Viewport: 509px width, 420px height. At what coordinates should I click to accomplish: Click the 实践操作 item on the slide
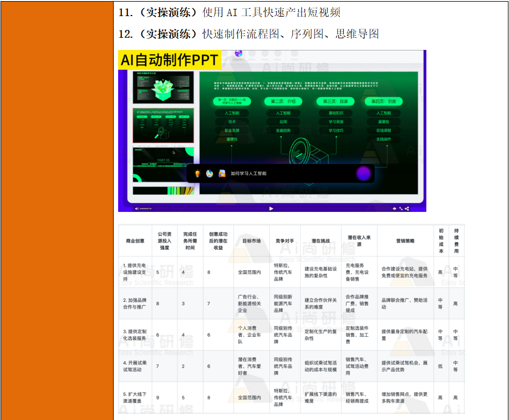pos(384,139)
